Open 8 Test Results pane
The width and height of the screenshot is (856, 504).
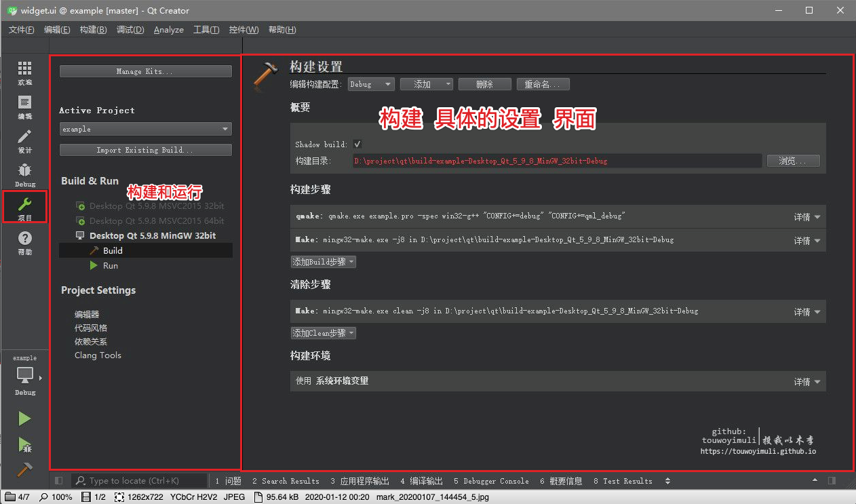click(x=623, y=481)
